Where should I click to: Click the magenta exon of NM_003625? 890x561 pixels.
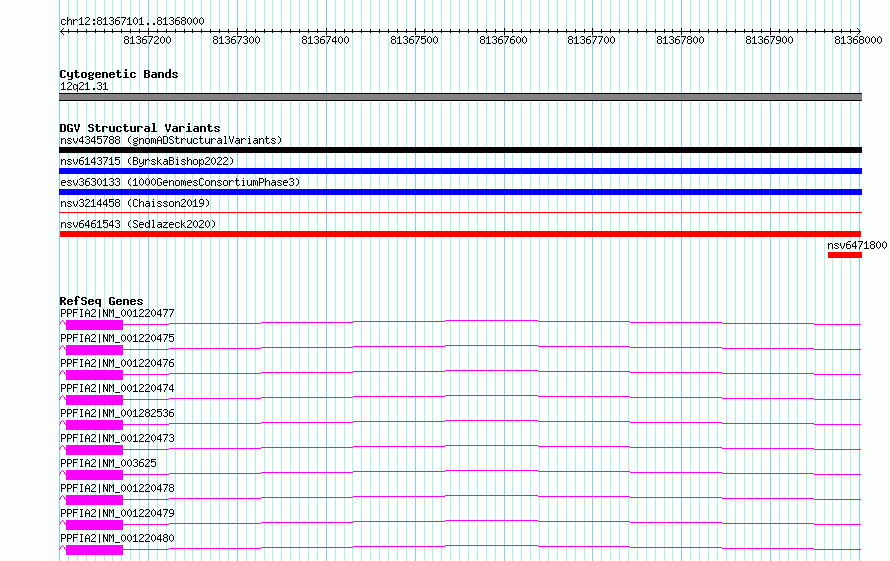point(94,475)
